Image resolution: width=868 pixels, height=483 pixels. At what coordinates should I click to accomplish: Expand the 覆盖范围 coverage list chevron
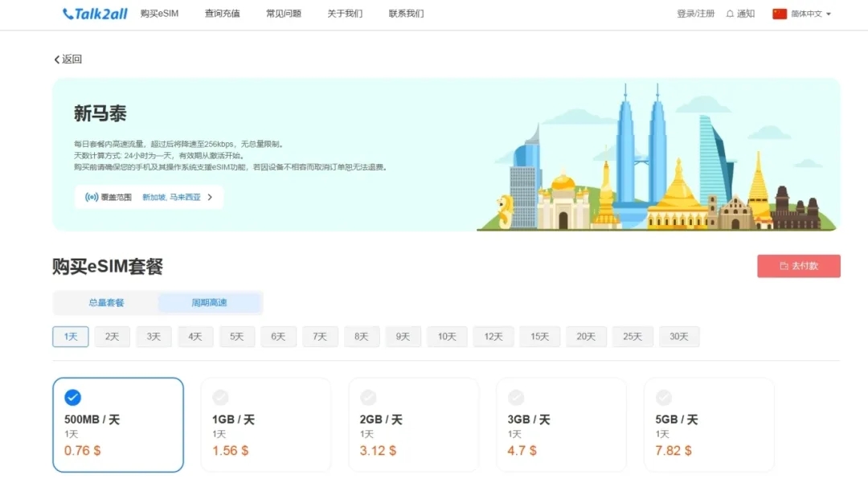tap(210, 197)
